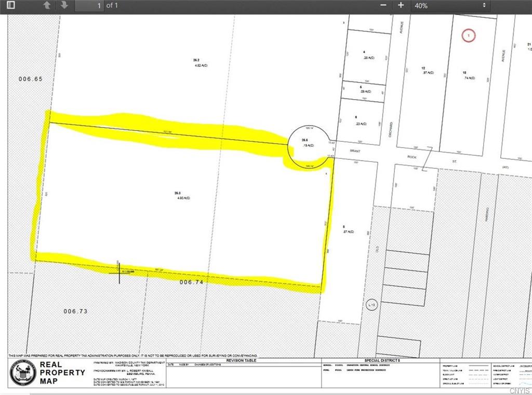Click the HARDING street label
Image resolution: width=532 pixels, height=395 pixels.
tap(487, 214)
